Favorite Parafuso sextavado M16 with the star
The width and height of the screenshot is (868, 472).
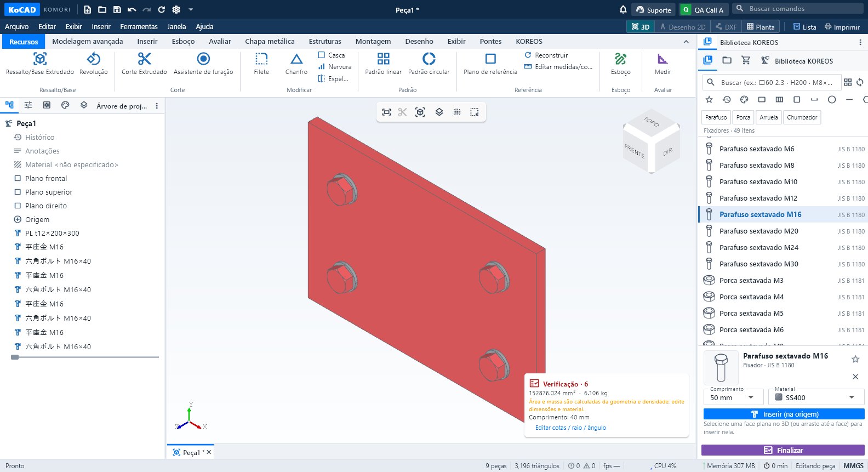coord(855,359)
